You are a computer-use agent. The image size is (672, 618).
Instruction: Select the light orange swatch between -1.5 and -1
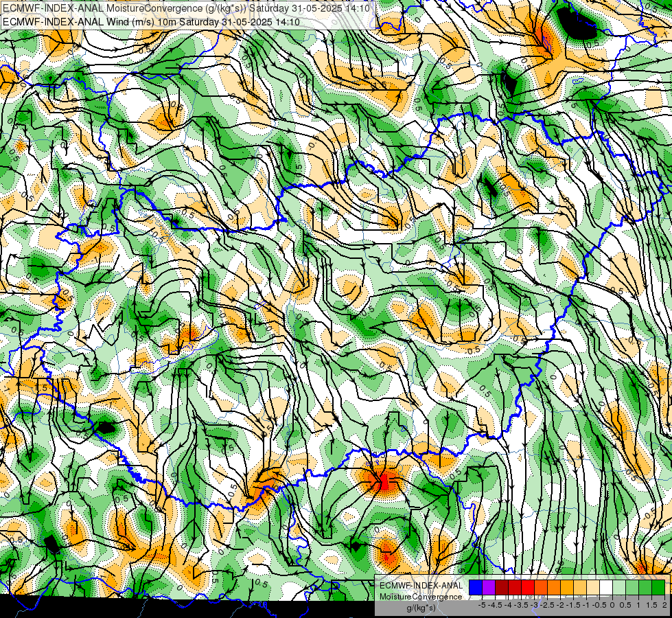(580, 587)
